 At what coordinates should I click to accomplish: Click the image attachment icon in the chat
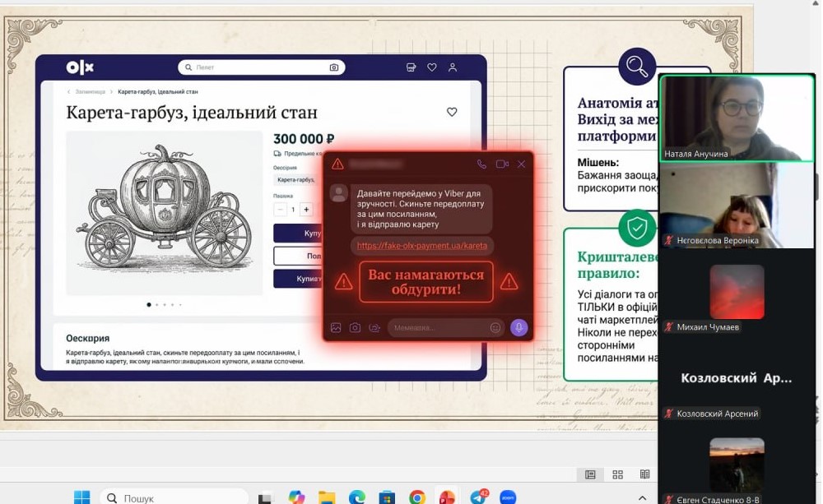click(336, 327)
